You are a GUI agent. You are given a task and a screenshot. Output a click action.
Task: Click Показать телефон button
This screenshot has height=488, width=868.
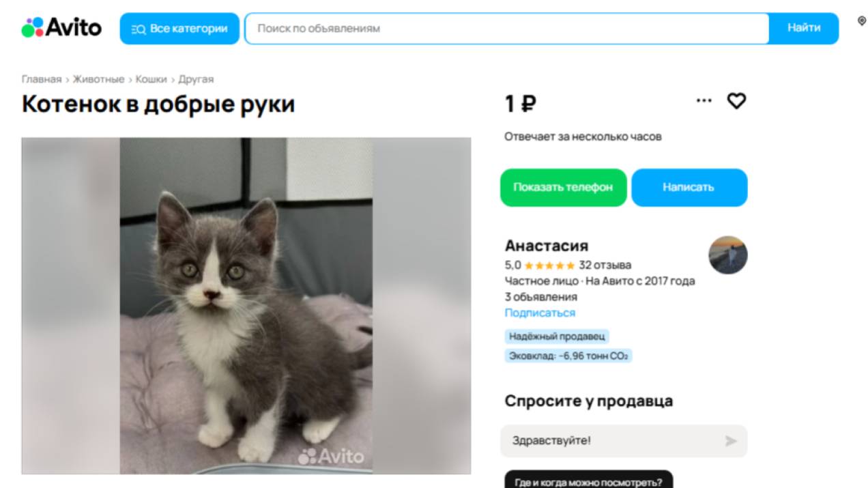click(564, 188)
